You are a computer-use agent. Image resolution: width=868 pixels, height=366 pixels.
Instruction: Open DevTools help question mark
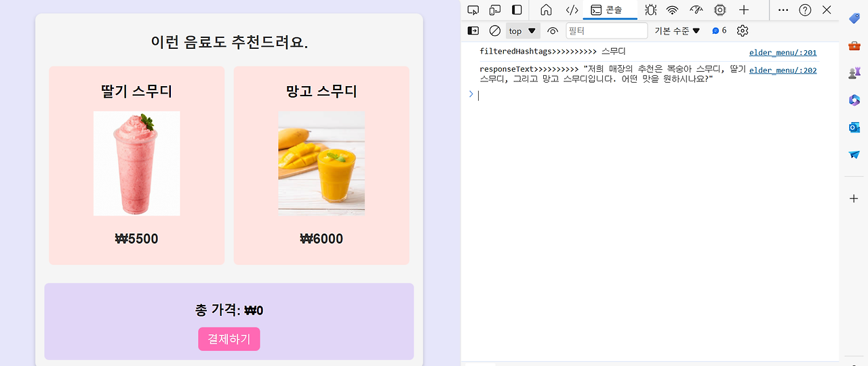coord(805,10)
